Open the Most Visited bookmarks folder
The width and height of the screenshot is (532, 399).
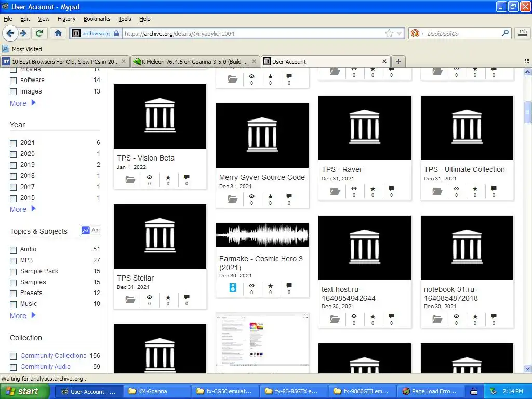point(22,49)
